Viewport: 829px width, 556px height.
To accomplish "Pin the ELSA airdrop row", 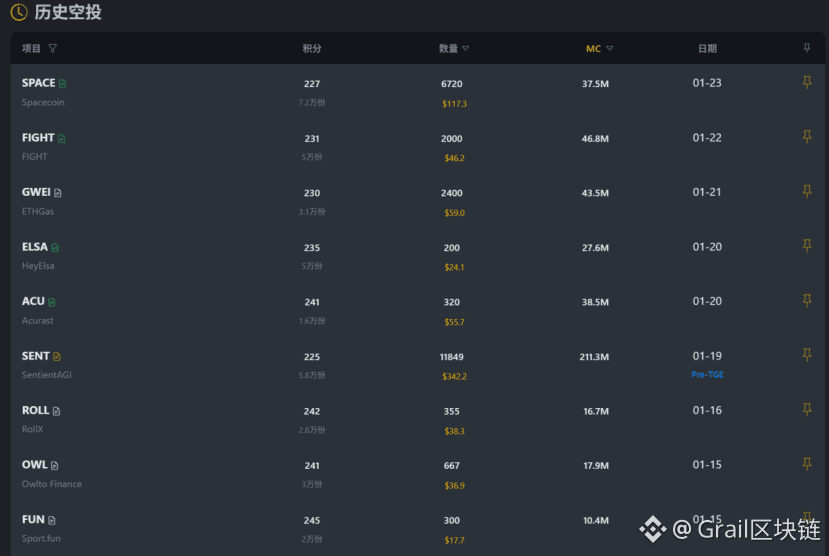I will coord(807,246).
